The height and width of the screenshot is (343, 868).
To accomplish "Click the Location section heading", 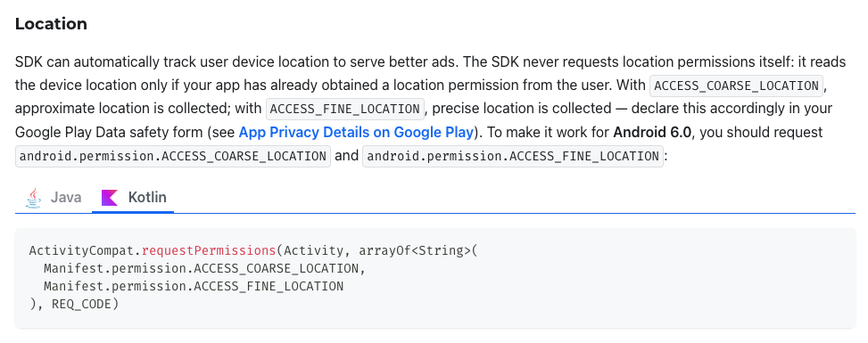I will 51,24.
